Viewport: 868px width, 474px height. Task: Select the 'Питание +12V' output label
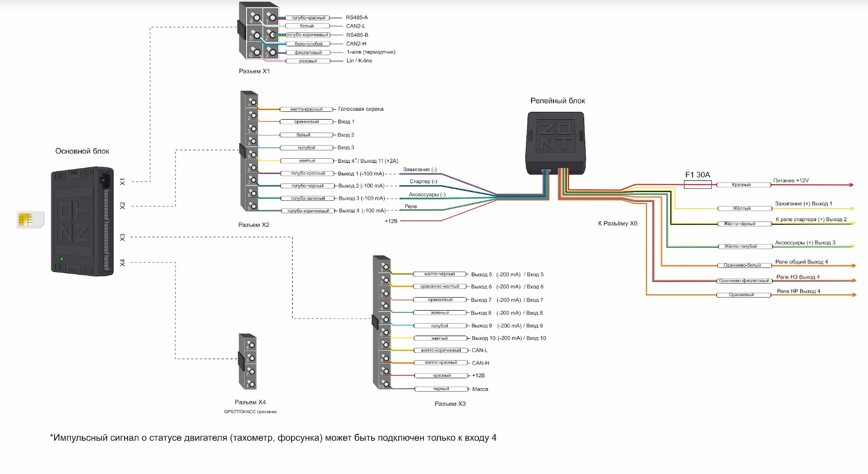tap(790, 181)
